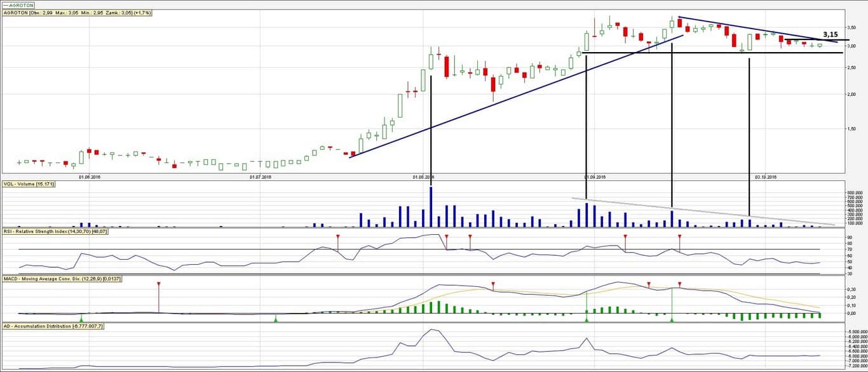The height and width of the screenshot is (372, 868).
Task: Click the AGROTON legend label at top
Action: tap(19, 4)
